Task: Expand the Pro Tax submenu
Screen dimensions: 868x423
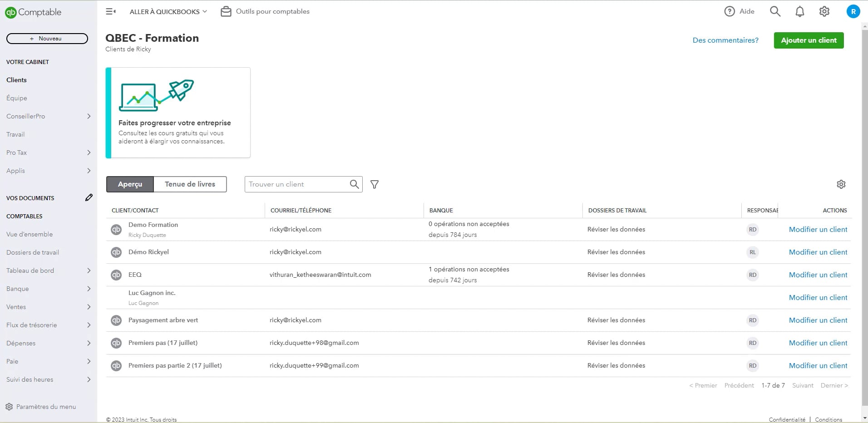Action: 89,152
